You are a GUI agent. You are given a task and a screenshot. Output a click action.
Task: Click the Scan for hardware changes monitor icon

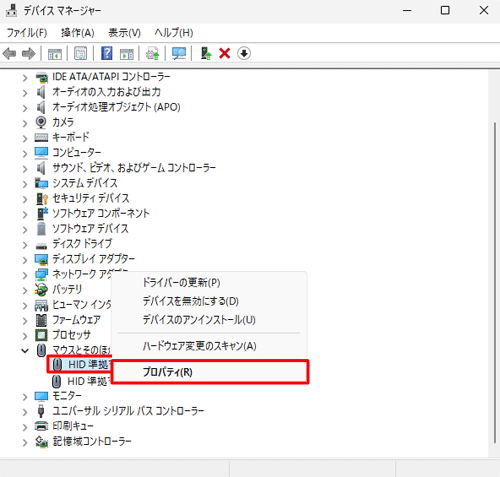[179, 53]
